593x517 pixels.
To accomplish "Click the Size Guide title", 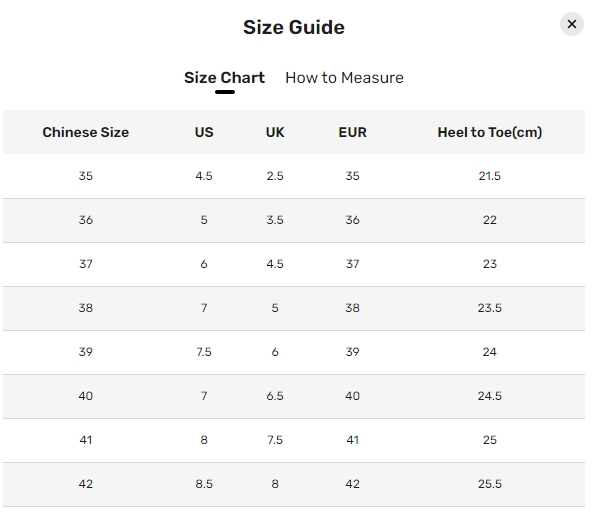I will [x=294, y=27].
